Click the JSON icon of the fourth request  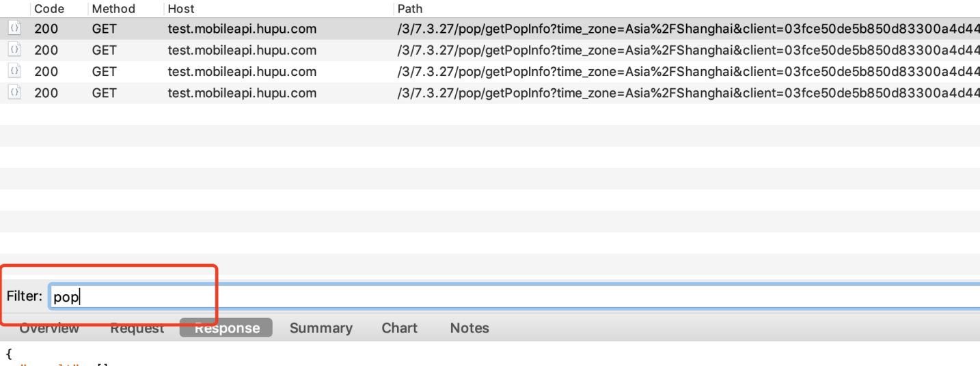tap(13, 93)
